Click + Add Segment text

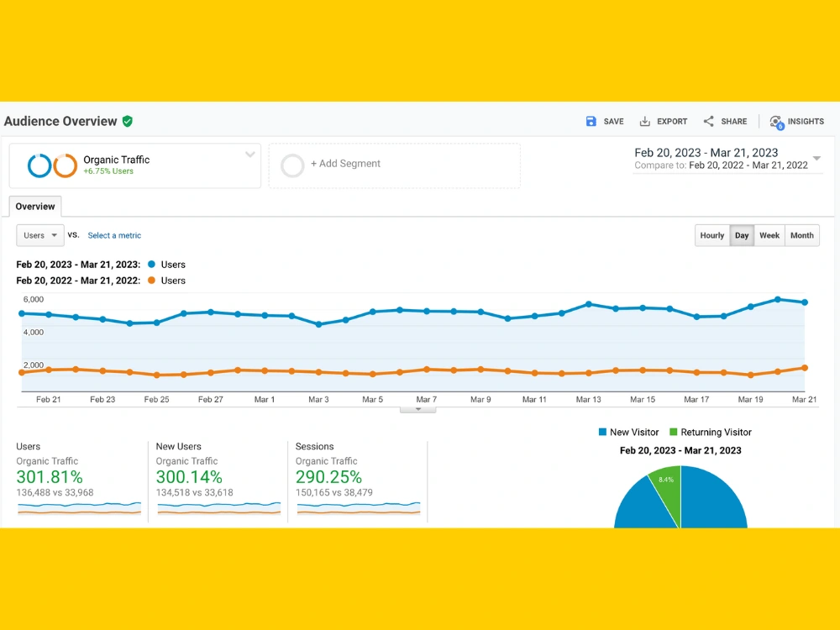coord(345,164)
